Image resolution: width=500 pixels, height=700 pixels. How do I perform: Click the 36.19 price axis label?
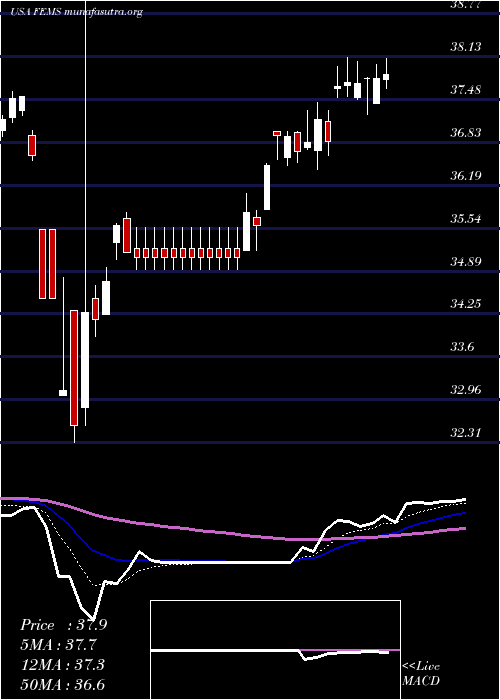click(x=466, y=175)
